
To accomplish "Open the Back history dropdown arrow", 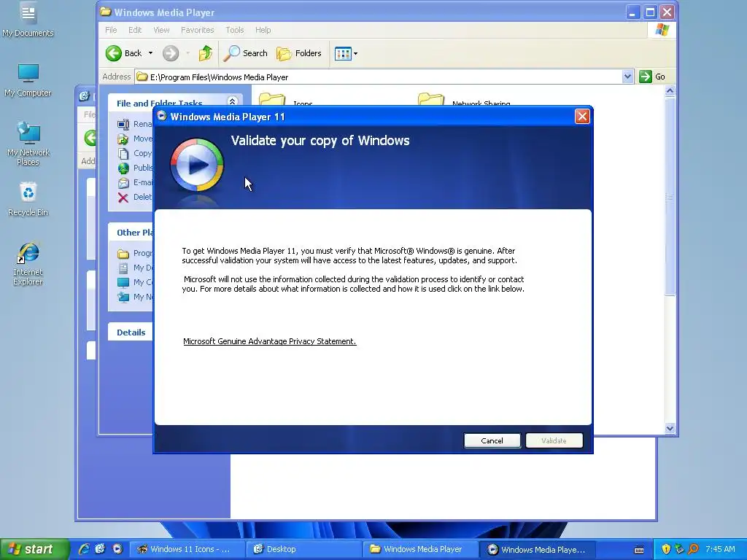I will 150,53.
